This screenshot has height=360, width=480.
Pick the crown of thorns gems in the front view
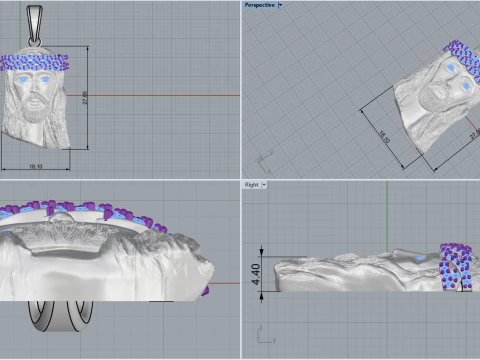click(x=34, y=62)
